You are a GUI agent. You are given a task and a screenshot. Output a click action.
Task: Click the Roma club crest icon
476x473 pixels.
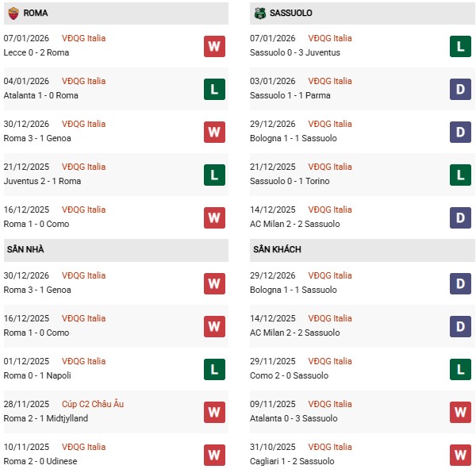(x=13, y=13)
